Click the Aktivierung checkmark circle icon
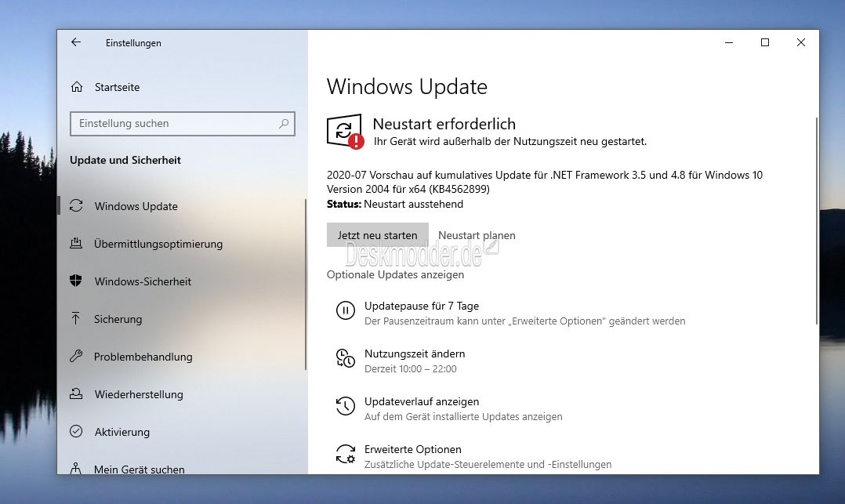 coord(76,431)
